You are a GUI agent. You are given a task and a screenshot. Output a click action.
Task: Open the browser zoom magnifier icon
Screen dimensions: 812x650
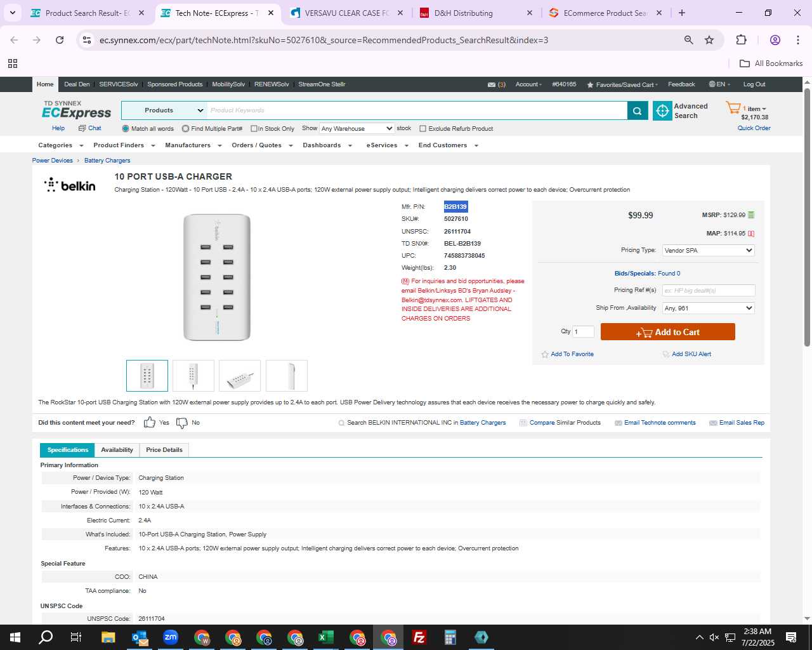688,40
